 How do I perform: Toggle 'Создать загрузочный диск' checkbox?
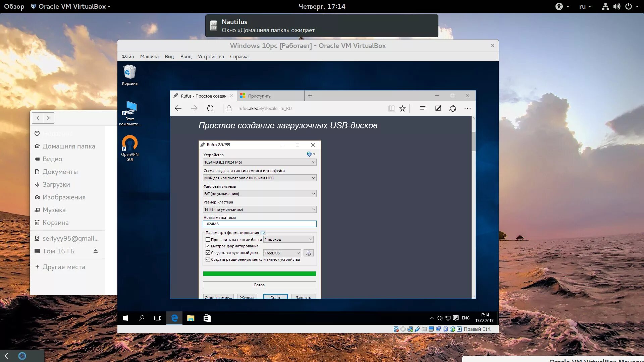click(208, 253)
